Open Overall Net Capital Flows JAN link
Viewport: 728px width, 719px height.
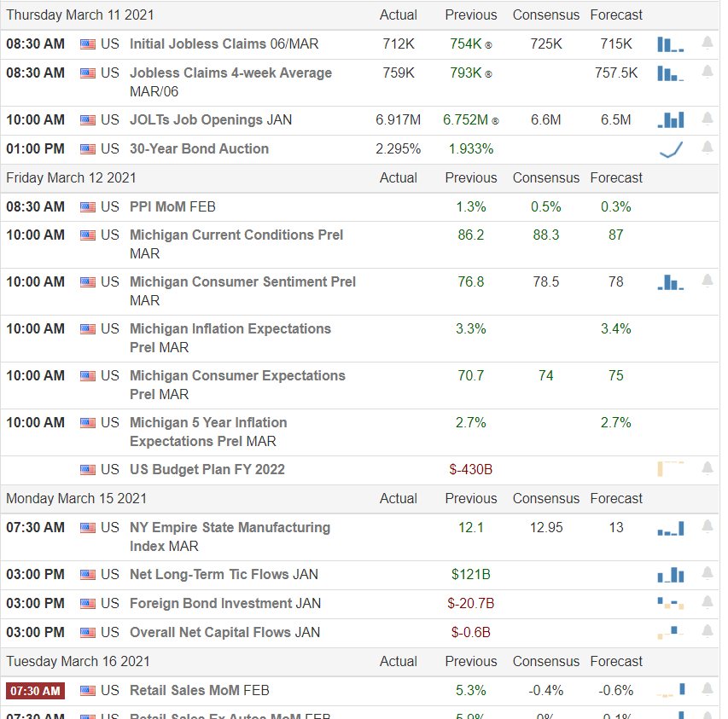point(224,633)
